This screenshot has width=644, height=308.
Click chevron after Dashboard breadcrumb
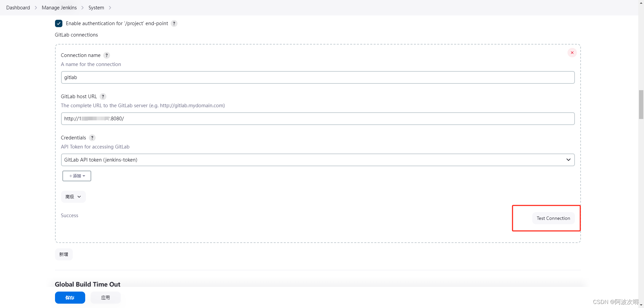click(x=36, y=8)
